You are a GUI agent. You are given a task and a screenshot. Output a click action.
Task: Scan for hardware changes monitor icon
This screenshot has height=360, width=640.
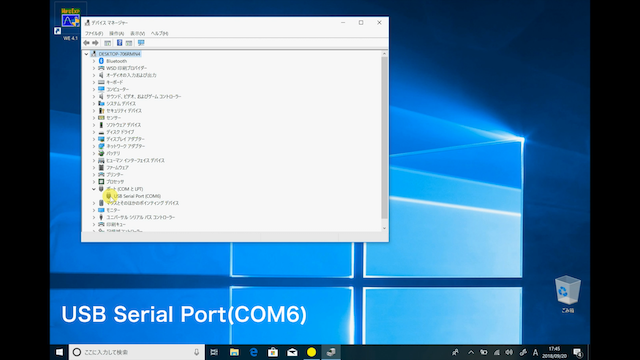click(x=141, y=43)
